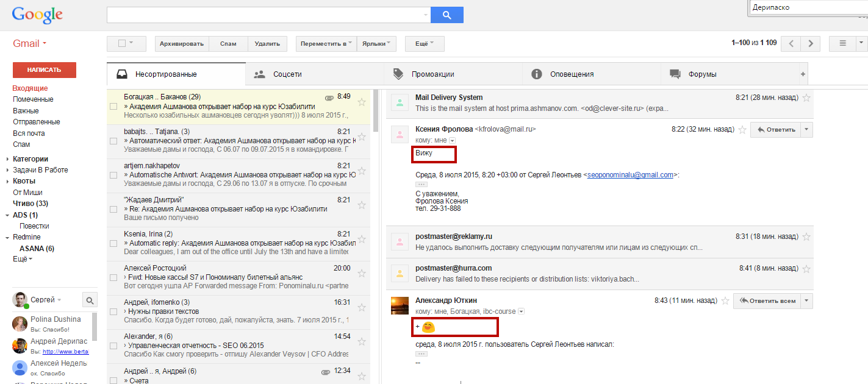The height and width of the screenshot is (384, 868).
Task: Open the Ярлыки dropdown
Action: (x=377, y=43)
